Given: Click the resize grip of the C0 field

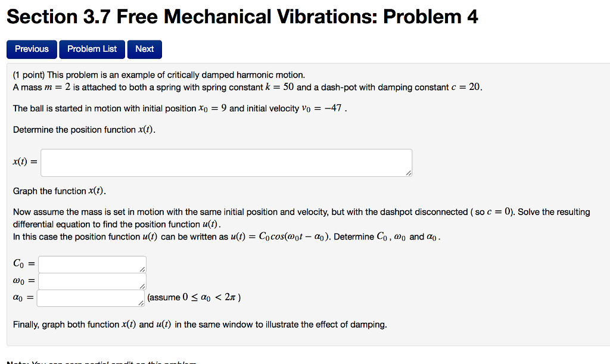Looking at the screenshot, I should (142, 269).
